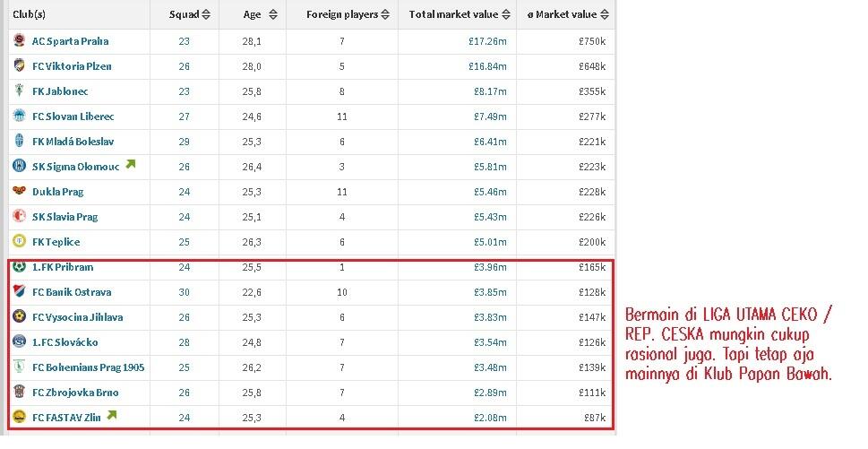Click green promoted arrow beside SK Sigma Olomouc
868x449 pixels.
point(131,164)
